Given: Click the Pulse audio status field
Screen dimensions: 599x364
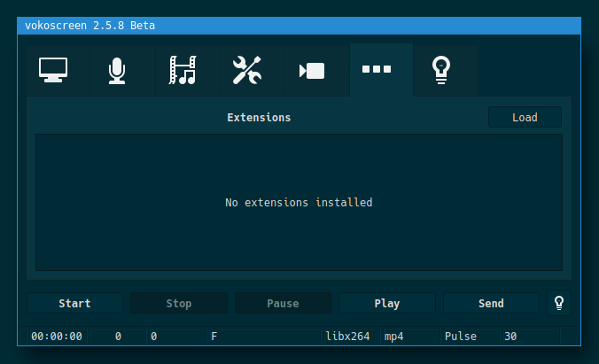Looking at the screenshot, I should [x=469, y=337].
